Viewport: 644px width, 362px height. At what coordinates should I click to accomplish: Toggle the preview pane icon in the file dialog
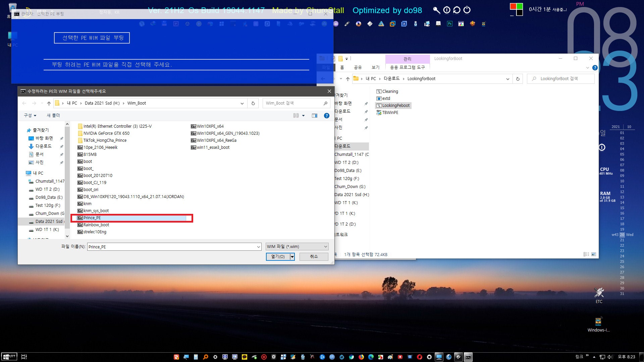(314, 116)
